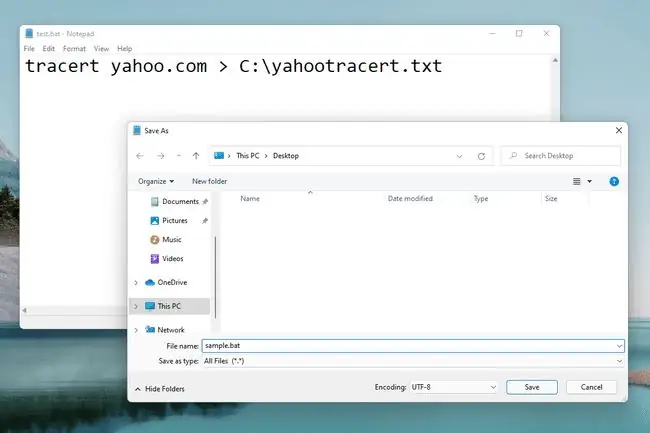Click Notepad's vertical scrollbar up arrow
Viewport: 650px width, 433px height.
[x=555, y=60]
